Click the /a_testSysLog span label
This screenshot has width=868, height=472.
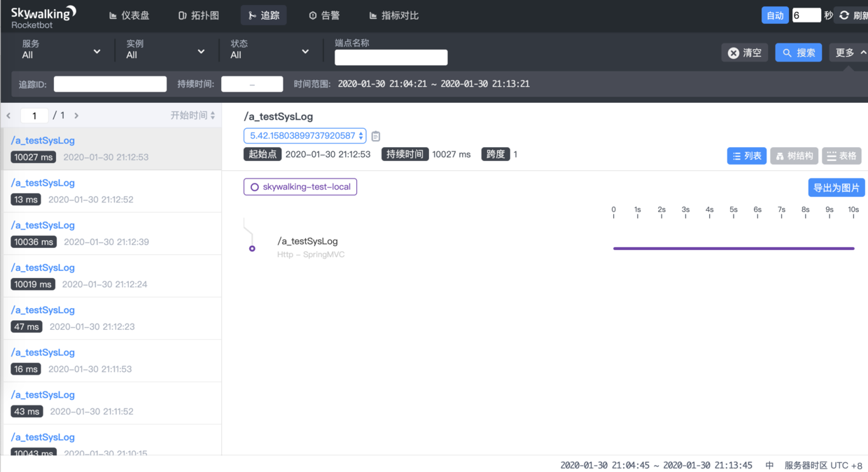click(x=307, y=241)
